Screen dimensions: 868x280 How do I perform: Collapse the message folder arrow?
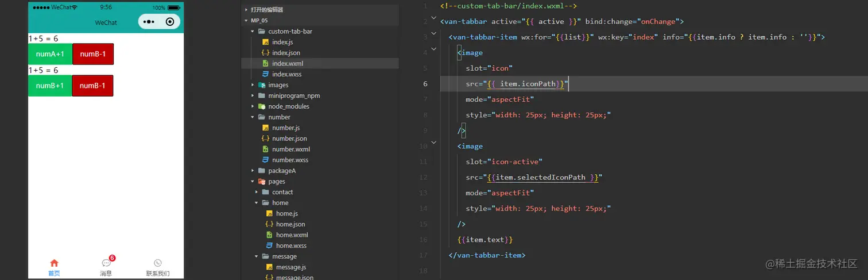(x=257, y=256)
